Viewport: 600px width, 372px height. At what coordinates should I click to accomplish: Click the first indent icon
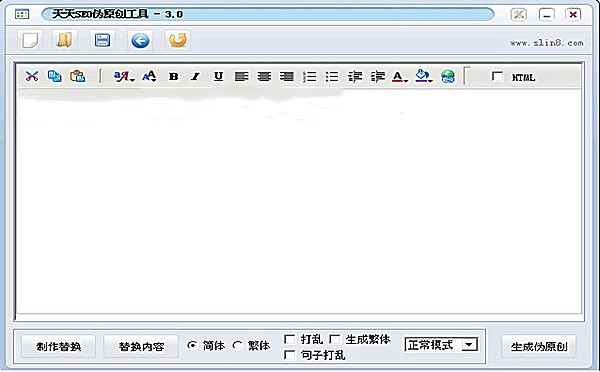coord(355,77)
